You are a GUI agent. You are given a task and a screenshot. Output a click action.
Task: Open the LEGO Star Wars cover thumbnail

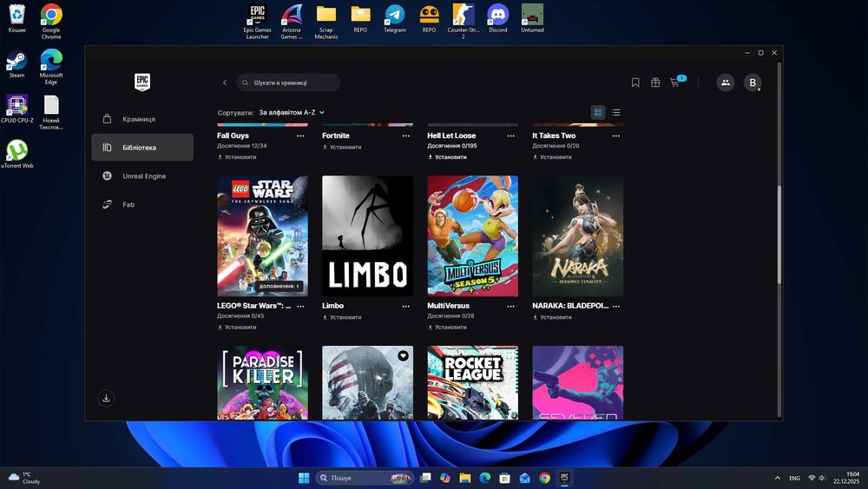tap(262, 236)
